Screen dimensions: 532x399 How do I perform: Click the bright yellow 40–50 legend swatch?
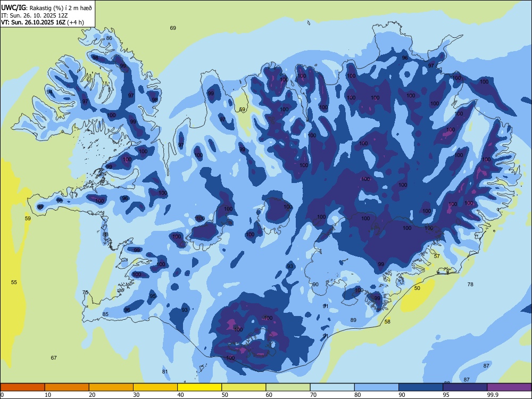[x=199, y=387]
